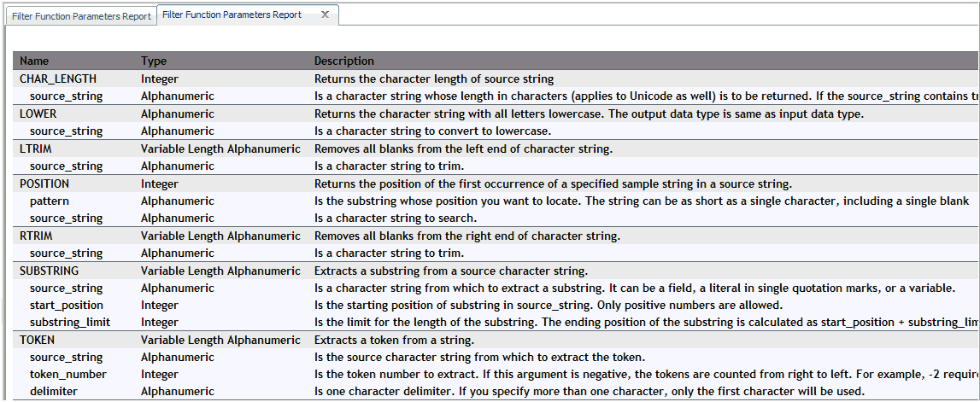This screenshot has width=980, height=402.
Task: Click the Name column header
Action: [34, 61]
